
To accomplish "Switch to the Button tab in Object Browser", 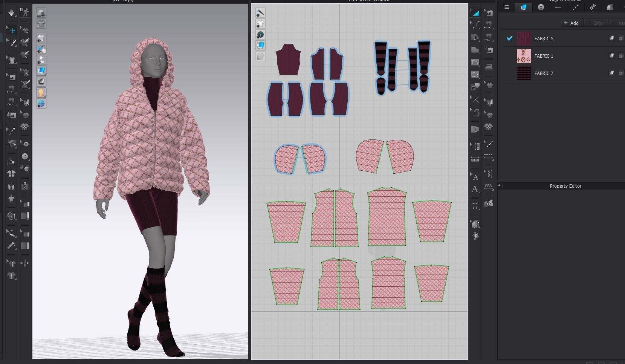I will click(541, 7).
